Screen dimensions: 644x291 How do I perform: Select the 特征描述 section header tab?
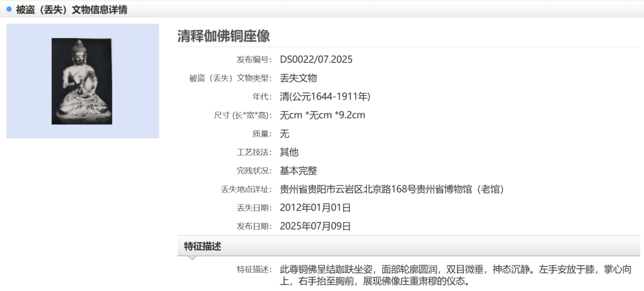[203, 246]
